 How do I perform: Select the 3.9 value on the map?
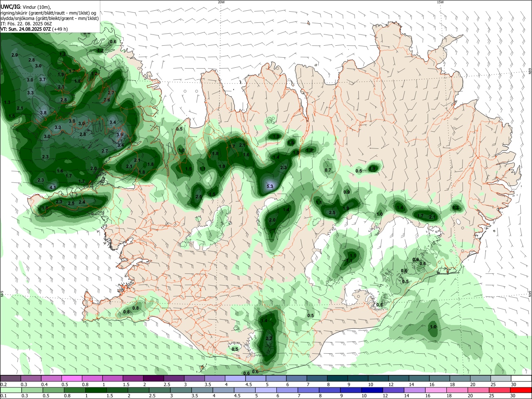click(120, 135)
